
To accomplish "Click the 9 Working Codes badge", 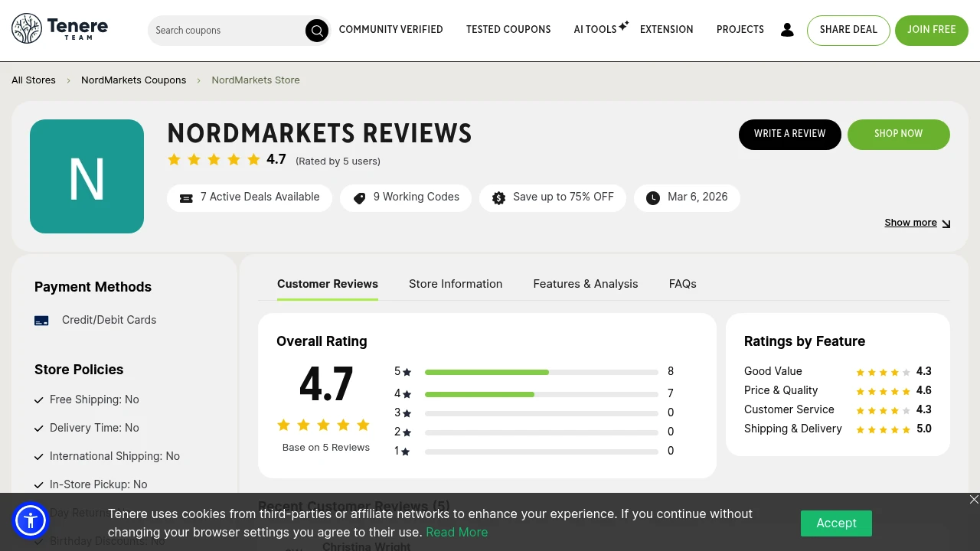I will coord(406,198).
